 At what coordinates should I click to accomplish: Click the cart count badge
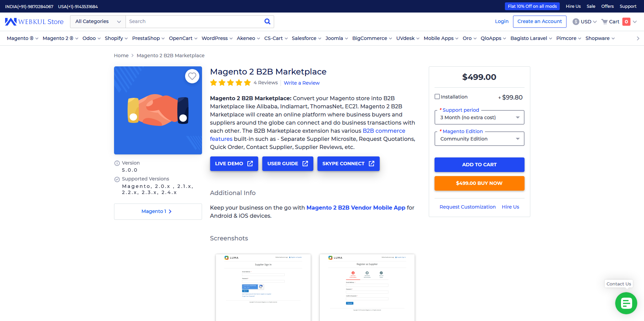coord(626,22)
